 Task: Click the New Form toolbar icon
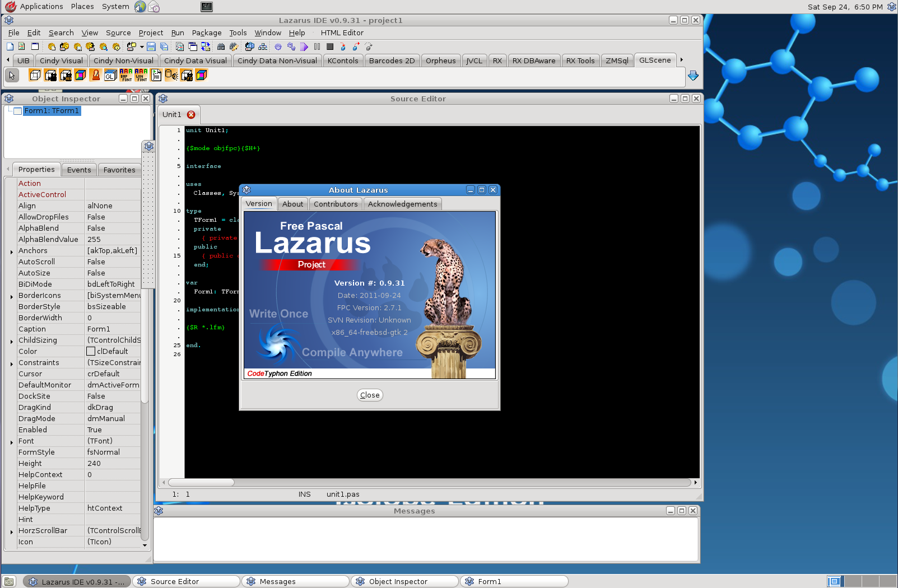click(35, 46)
